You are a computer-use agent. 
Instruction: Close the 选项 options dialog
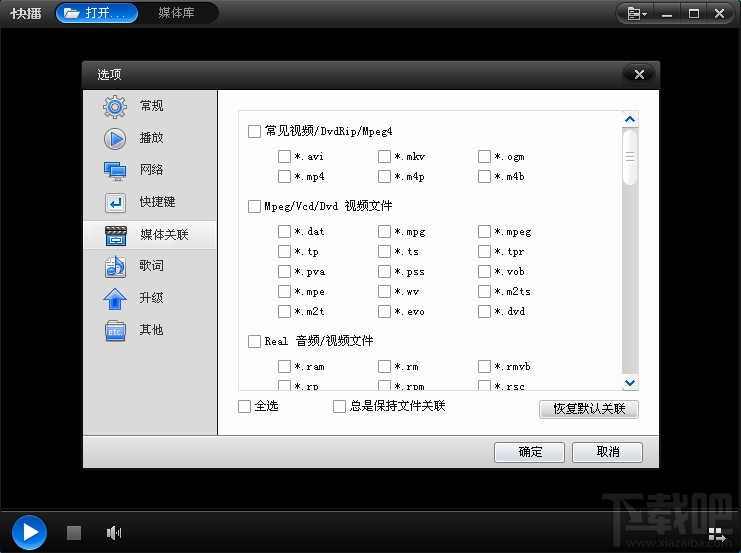[639, 74]
